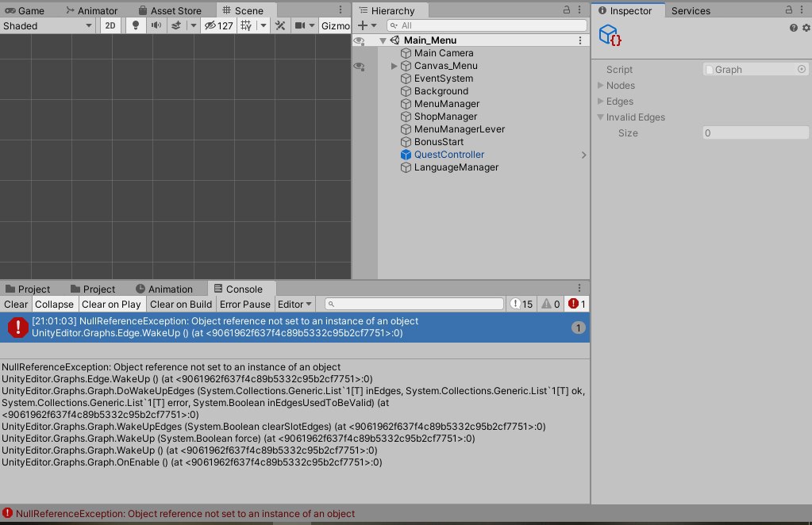This screenshot has width=812, height=525.
Task: Open Main_Menu scene options menu
Action: [x=580, y=40]
